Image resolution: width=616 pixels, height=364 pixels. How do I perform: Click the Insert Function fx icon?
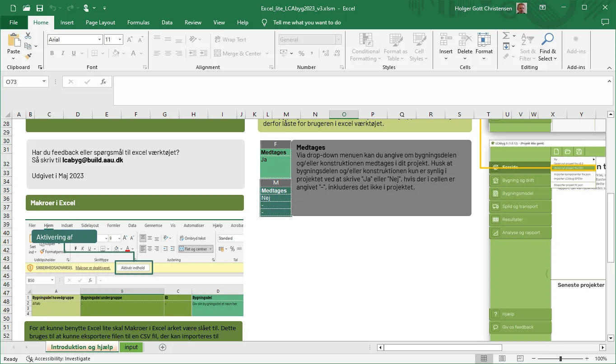point(103,82)
